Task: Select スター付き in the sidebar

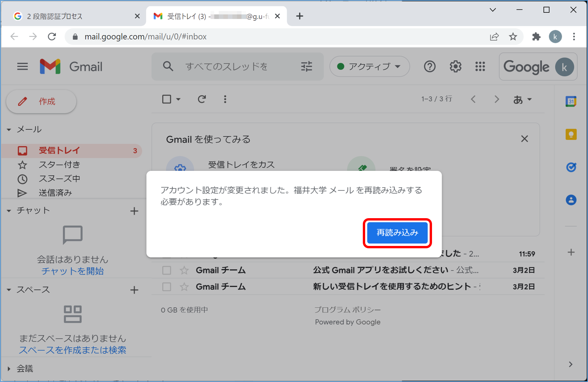Action: [59, 165]
